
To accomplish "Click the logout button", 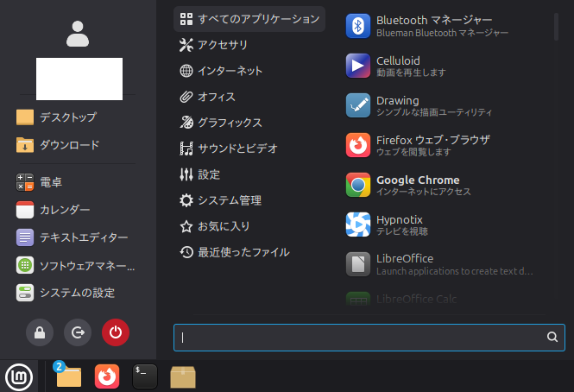I will pyautogui.click(x=78, y=332).
